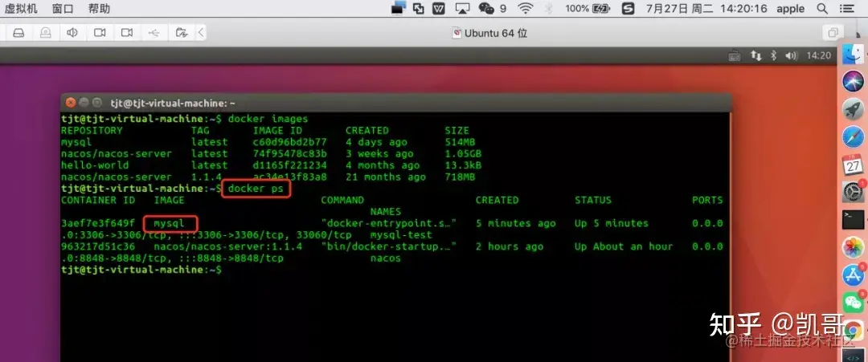Click image ID d1165f221234

(x=289, y=165)
